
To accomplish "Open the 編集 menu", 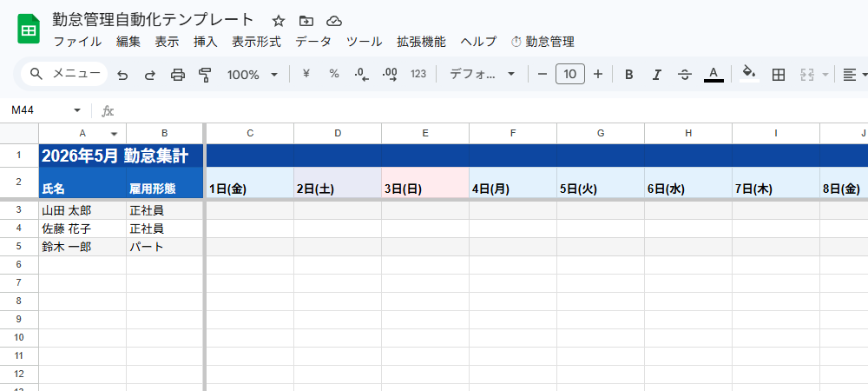I will click(128, 42).
